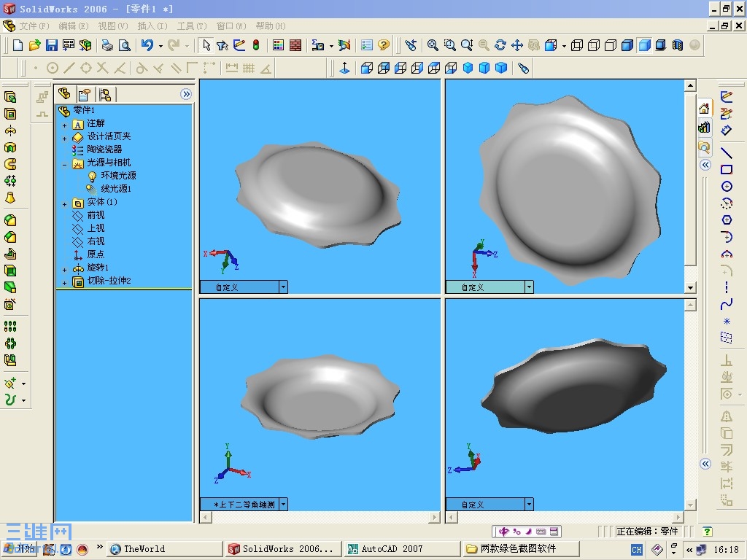Open the Undo history dropdown arrow
This screenshot has height=560, width=747.
160,46
